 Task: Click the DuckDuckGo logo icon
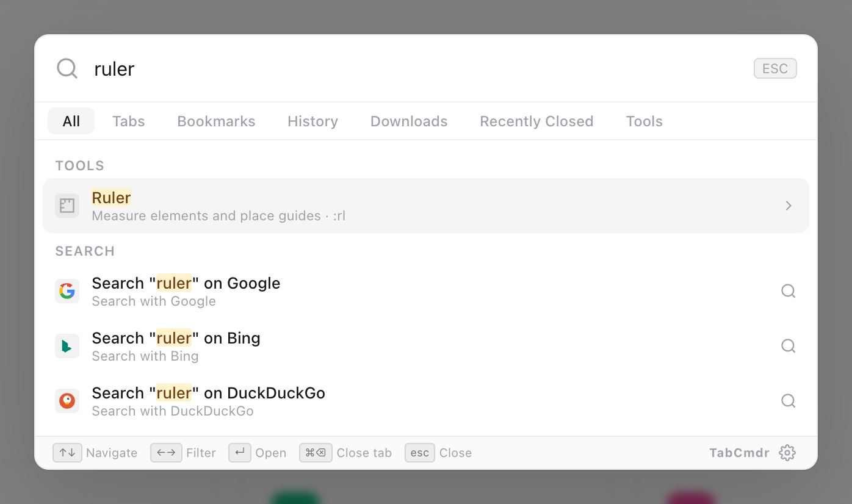pyautogui.click(x=67, y=401)
